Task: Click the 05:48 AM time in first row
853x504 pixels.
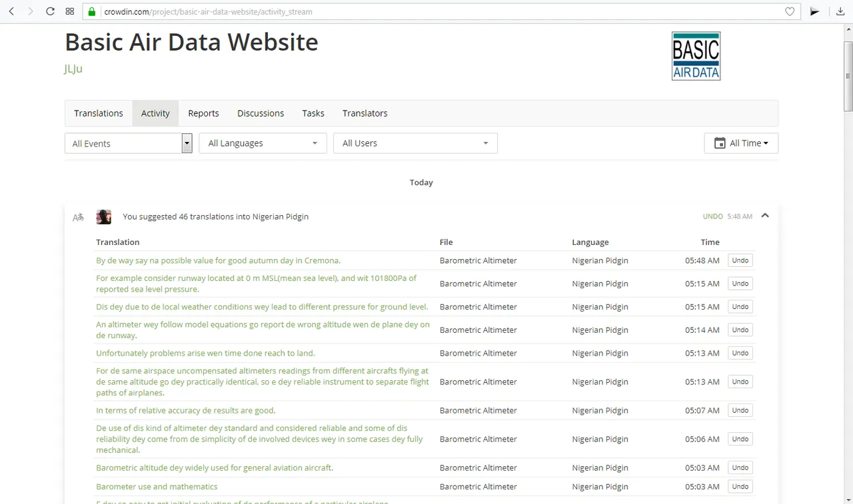Action: [702, 260]
